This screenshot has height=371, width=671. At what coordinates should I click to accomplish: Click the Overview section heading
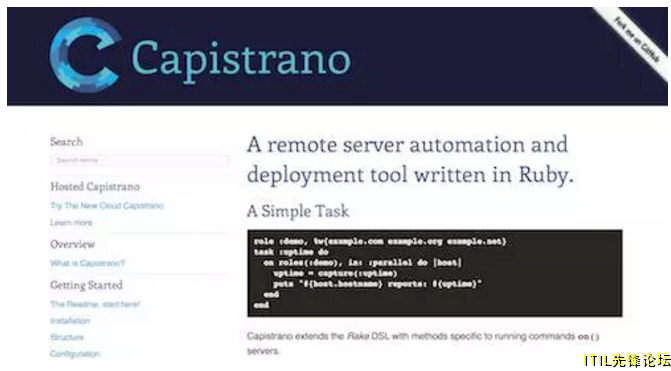[72, 244]
